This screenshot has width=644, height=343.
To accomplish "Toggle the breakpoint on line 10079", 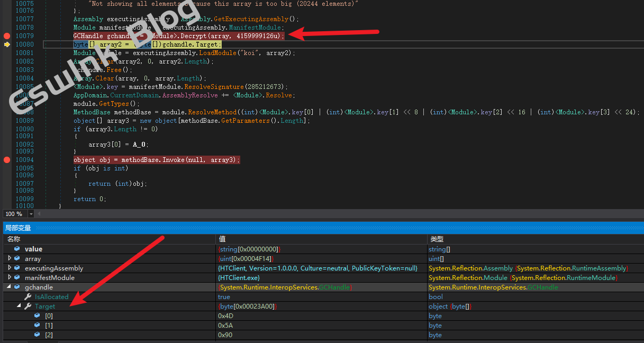I will pyautogui.click(x=7, y=36).
